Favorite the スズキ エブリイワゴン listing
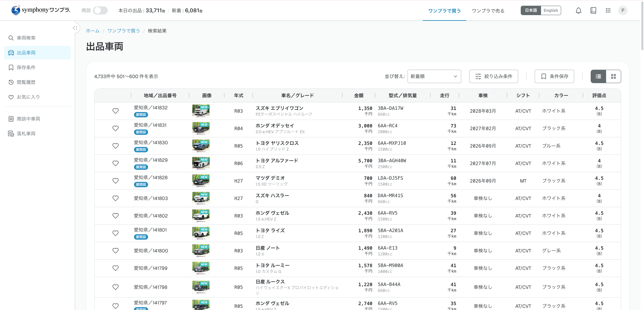Image resolution: width=644 pixels, height=310 pixels. click(116, 111)
